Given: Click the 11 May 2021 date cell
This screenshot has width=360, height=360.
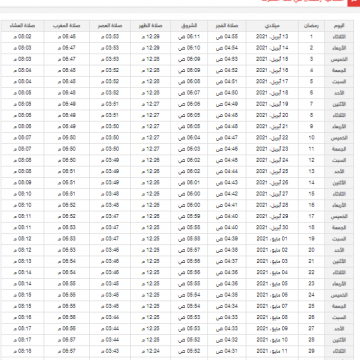Looking at the screenshot, I should point(272,351).
